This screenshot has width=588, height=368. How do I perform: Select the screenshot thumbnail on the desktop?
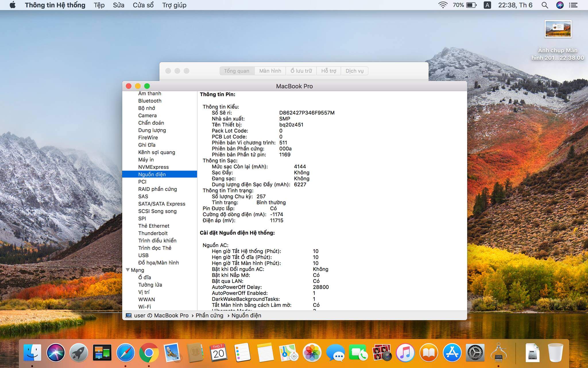pyautogui.click(x=558, y=29)
